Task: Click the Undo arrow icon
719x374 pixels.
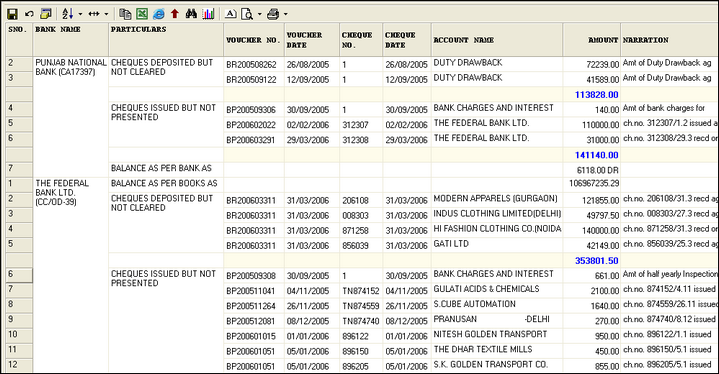Action: click(29, 14)
